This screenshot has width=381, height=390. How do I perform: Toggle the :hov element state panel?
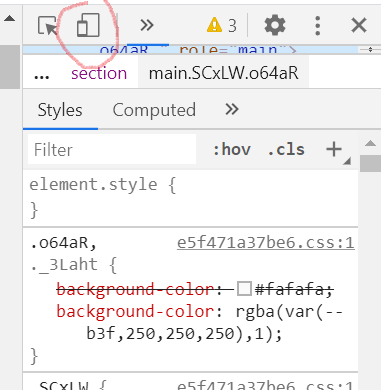(232, 149)
